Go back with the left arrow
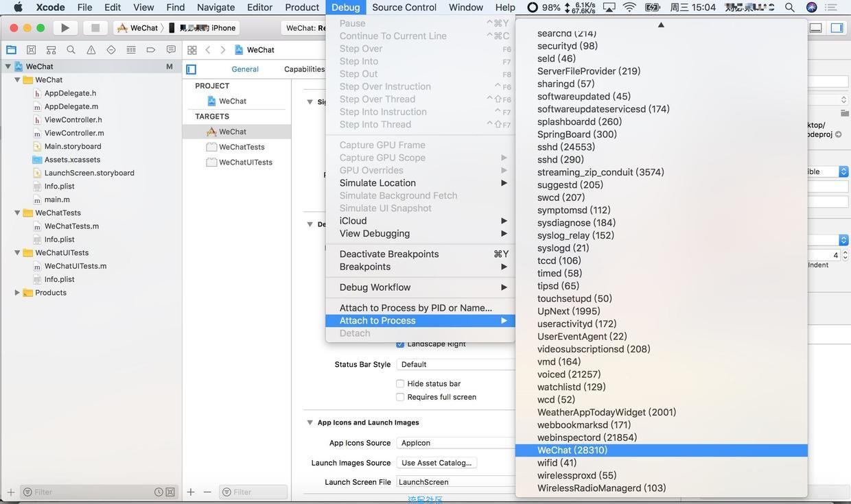The image size is (851, 504). click(208, 50)
